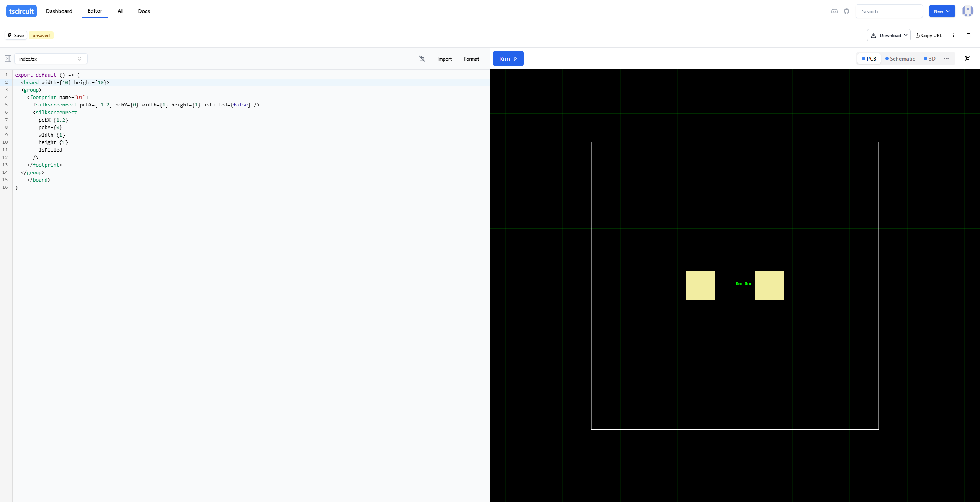Expand the Download dropdown

click(888, 35)
